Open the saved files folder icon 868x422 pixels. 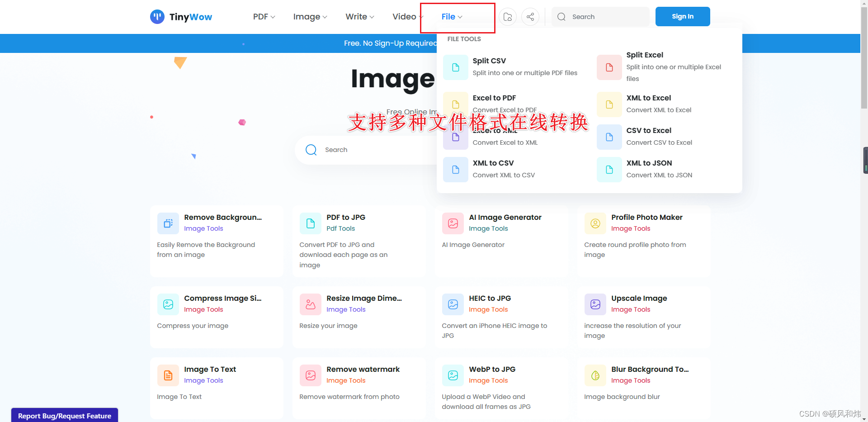[x=508, y=17]
